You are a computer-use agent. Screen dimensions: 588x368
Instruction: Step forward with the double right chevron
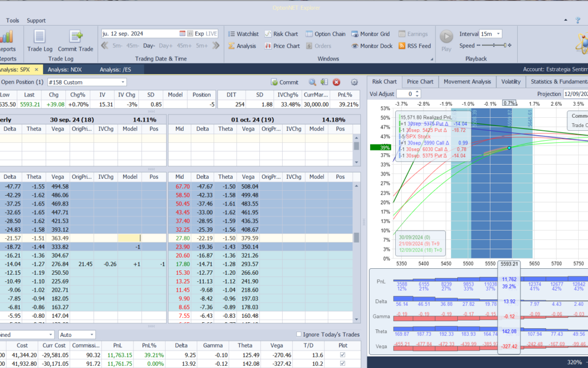pyautogui.click(x=216, y=45)
